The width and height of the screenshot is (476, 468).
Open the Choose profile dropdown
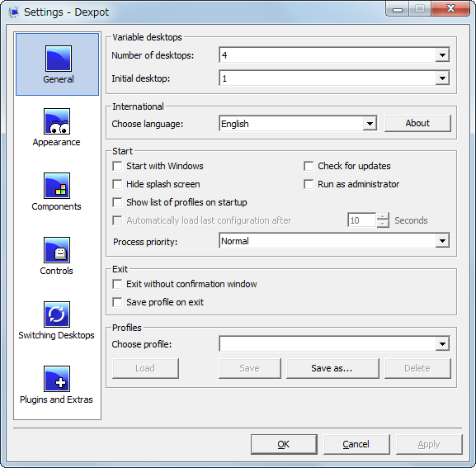tap(442, 344)
